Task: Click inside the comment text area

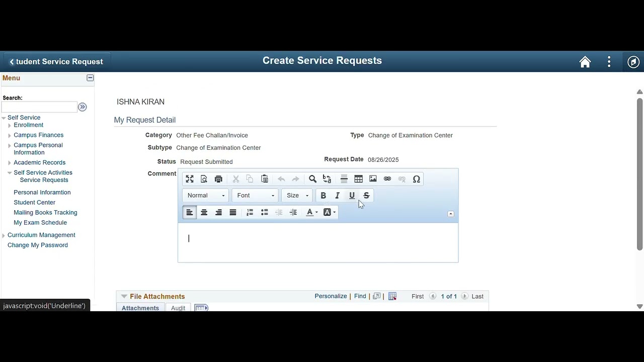Action: click(318, 242)
